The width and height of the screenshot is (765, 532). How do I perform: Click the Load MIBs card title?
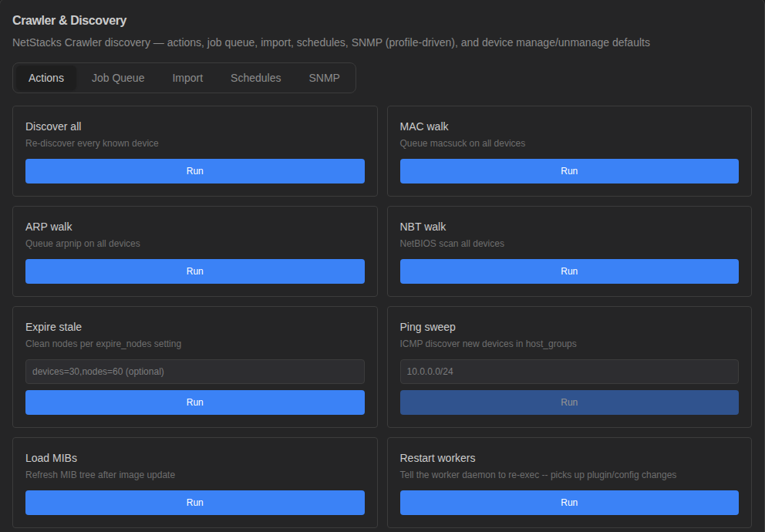[51, 459]
